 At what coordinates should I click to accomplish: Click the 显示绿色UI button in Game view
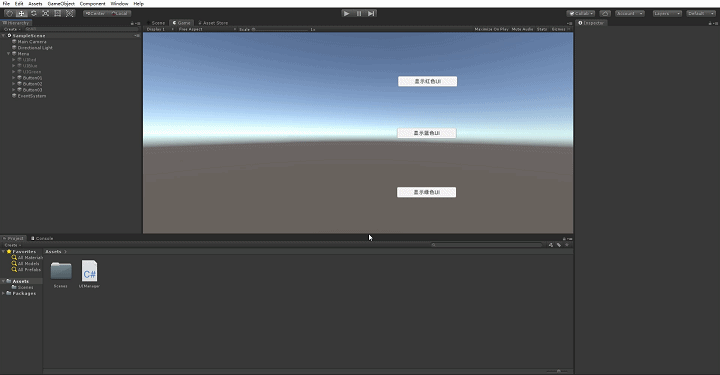427,192
